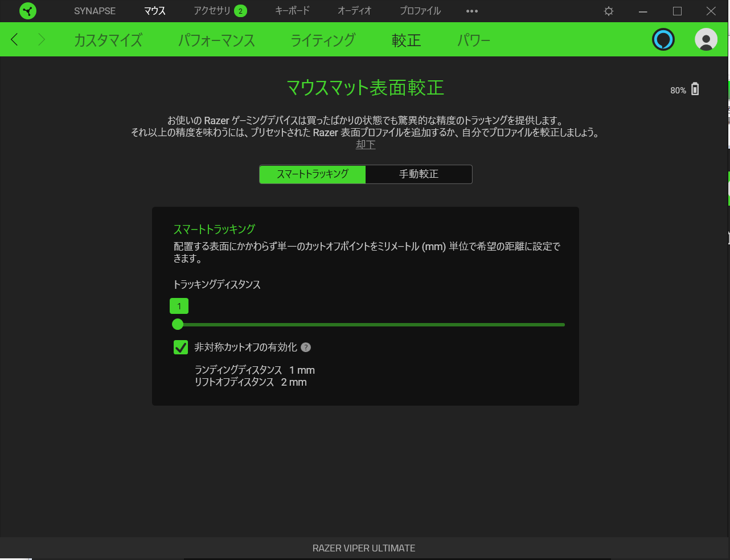Screen dimensions: 730x560
Task: Select the スマートトラッキング mode button
Action: click(313, 174)
